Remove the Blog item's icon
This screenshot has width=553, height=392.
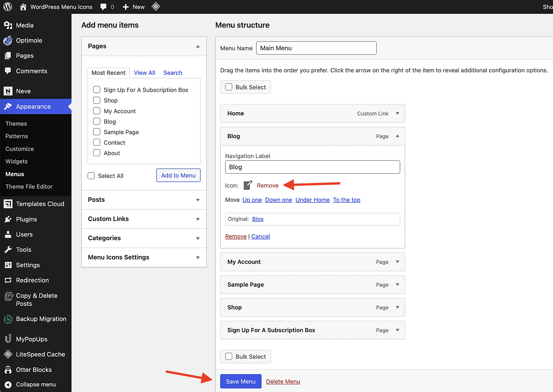point(267,185)
